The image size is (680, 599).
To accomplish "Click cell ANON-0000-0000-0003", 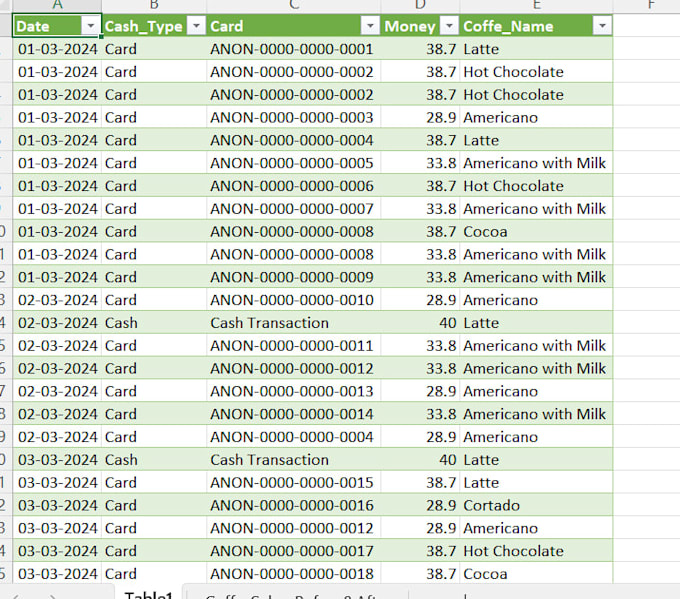I will (x=294, y=118).
